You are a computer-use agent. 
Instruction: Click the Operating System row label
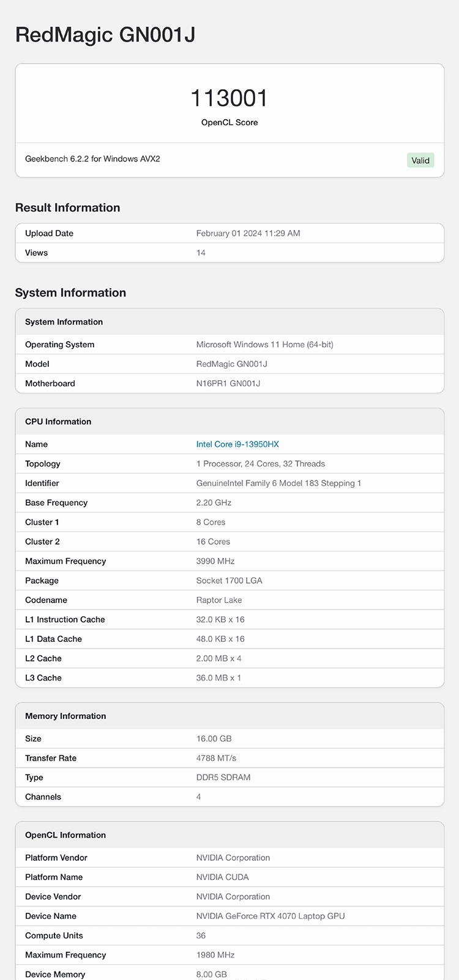click(59, 345)
